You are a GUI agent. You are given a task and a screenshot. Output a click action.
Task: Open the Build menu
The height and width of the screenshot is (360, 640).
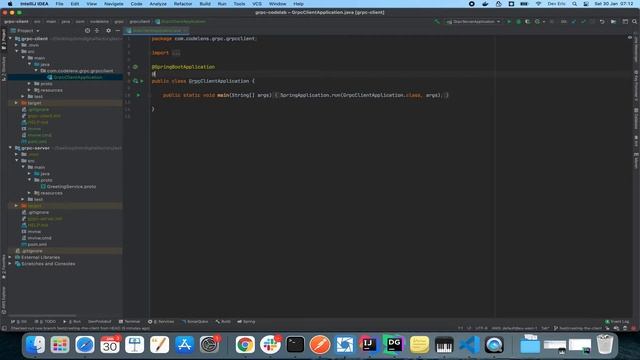click(205, 4)
